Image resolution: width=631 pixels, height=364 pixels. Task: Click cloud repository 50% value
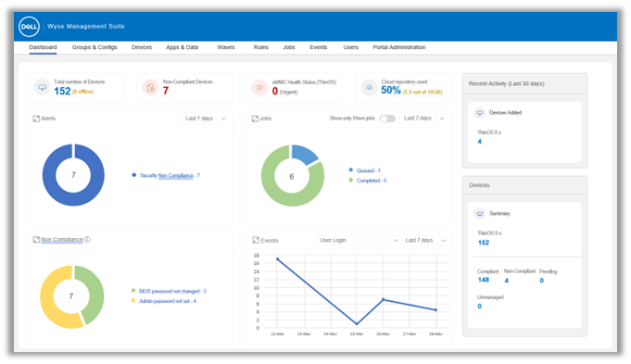pos(391,90)
